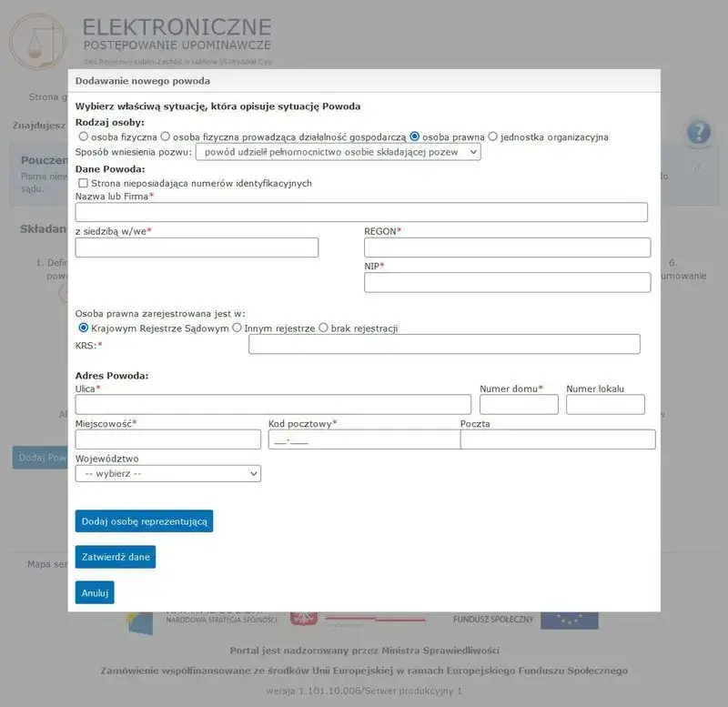The width and height of the screenshot is (728, 707).
Task: Open the Sposób wniesienia pozwu dropdown
Action: [x=338, y=152]
